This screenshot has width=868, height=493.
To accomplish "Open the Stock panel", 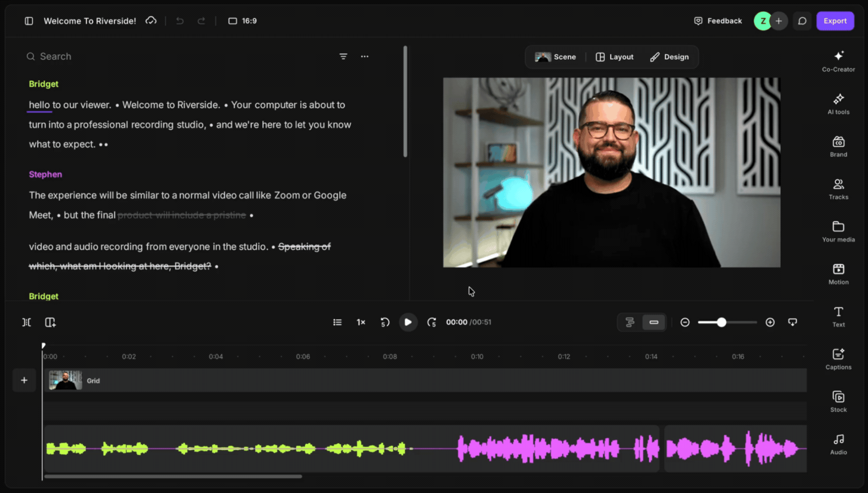I will click(838, 401).
